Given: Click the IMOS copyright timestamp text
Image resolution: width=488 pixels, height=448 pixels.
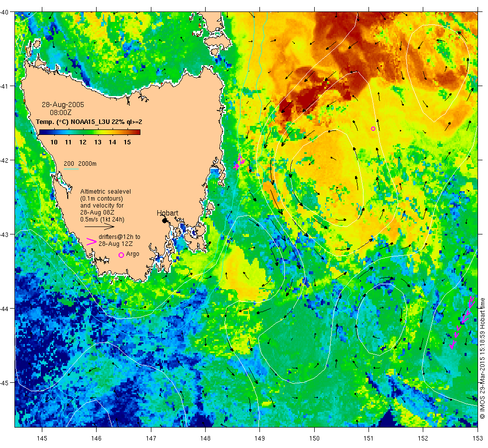Looking at the screenshot, I should click(x=482, y=358).
